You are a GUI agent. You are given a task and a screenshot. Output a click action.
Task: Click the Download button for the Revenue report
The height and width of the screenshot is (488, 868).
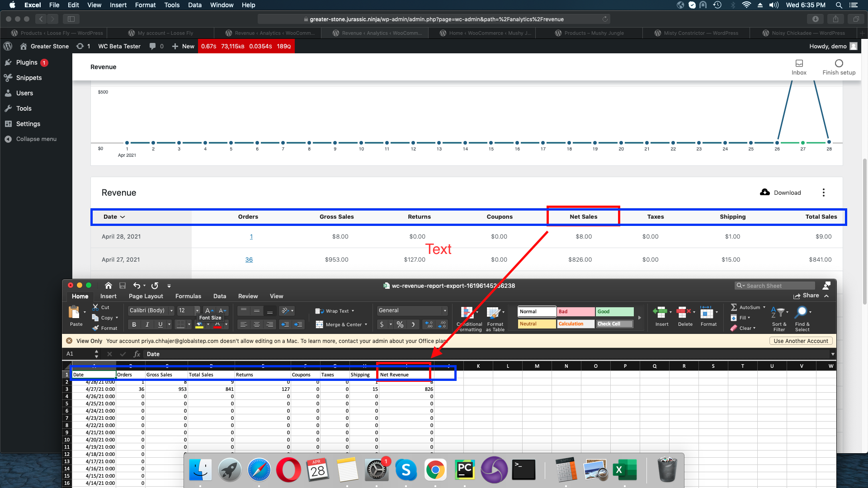click(x=780, y=192)
